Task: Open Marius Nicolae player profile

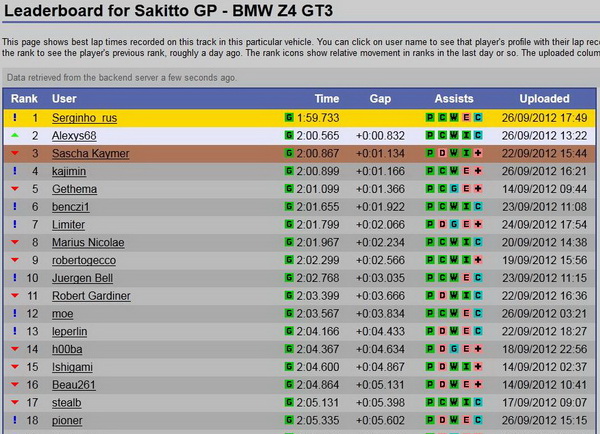Action: tap(88, 243)
